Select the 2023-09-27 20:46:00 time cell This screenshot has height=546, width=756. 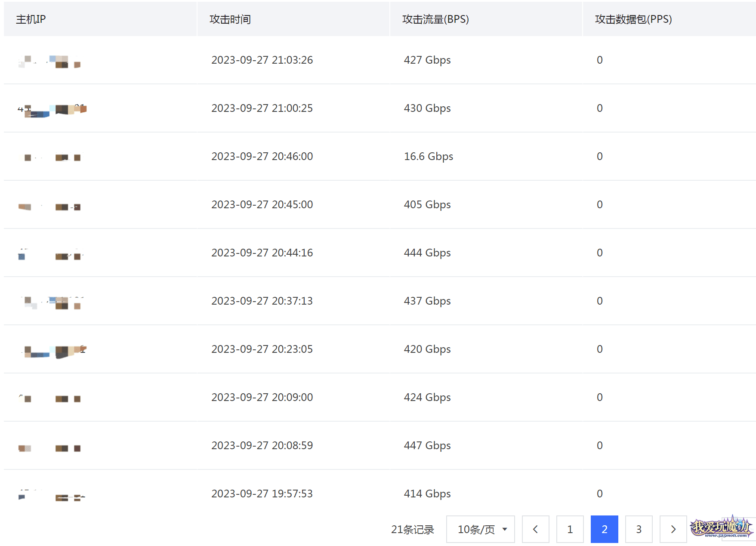point(262,156)
